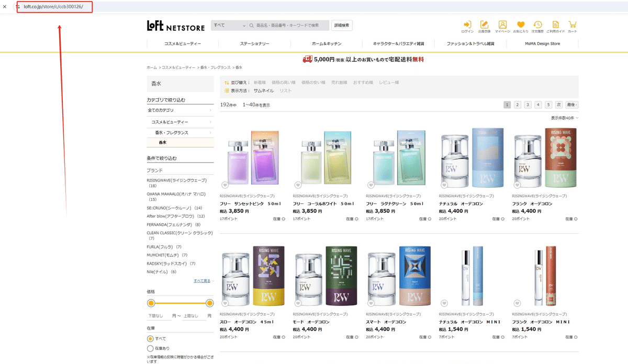Viewport: 628px width, 364px height.
Task: Favorite the フリー ラグナグリーン 50ml heart icon
Action: pos(371,185)
